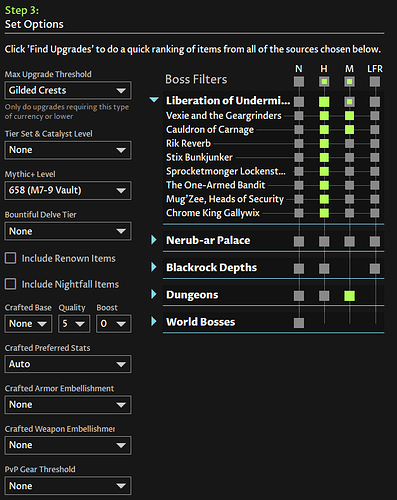This screenshot has width=397, height=500.
Task: Expand the World Bosses section
Action: click(154, 321)
